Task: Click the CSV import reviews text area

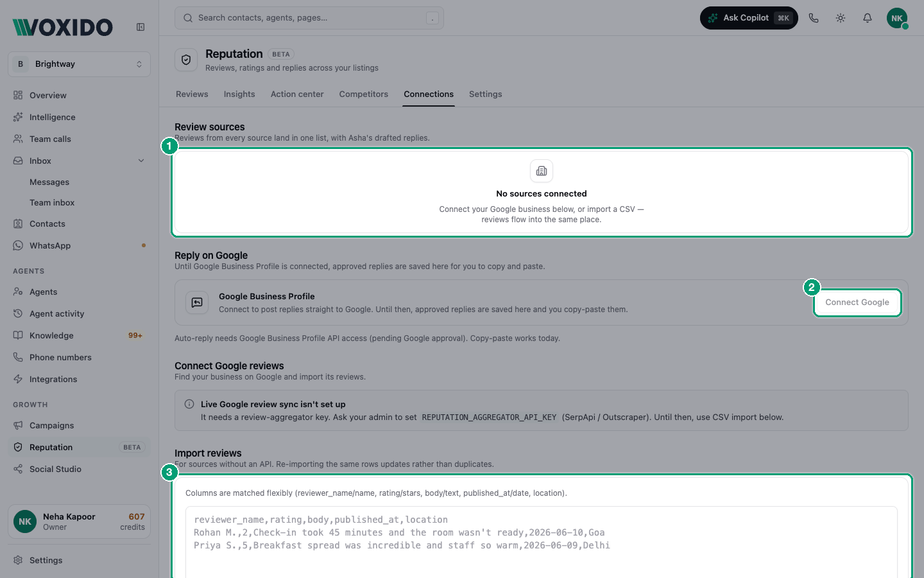Action: click(542, 542)
